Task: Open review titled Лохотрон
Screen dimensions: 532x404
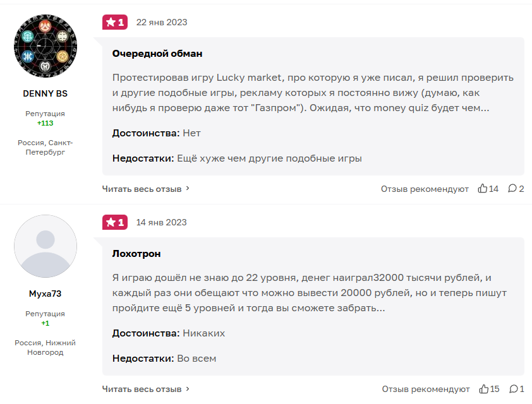Action: point(136,254)
